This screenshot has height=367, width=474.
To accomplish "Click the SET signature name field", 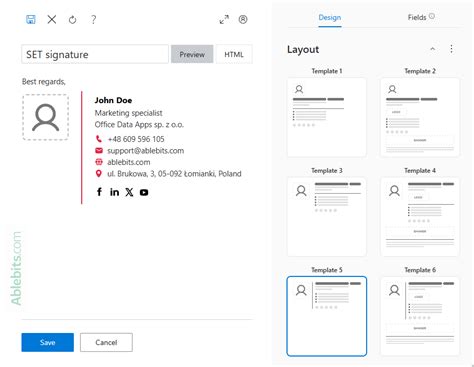I will 95,54.
